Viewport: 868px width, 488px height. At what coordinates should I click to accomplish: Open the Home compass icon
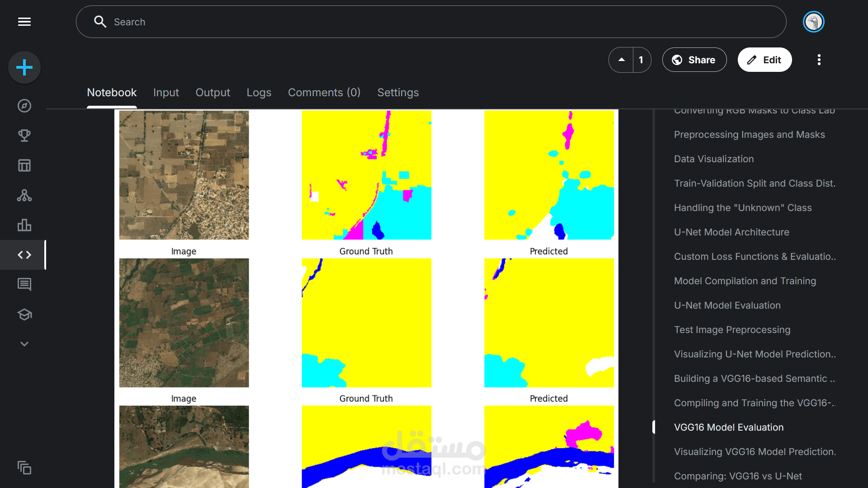24,106
